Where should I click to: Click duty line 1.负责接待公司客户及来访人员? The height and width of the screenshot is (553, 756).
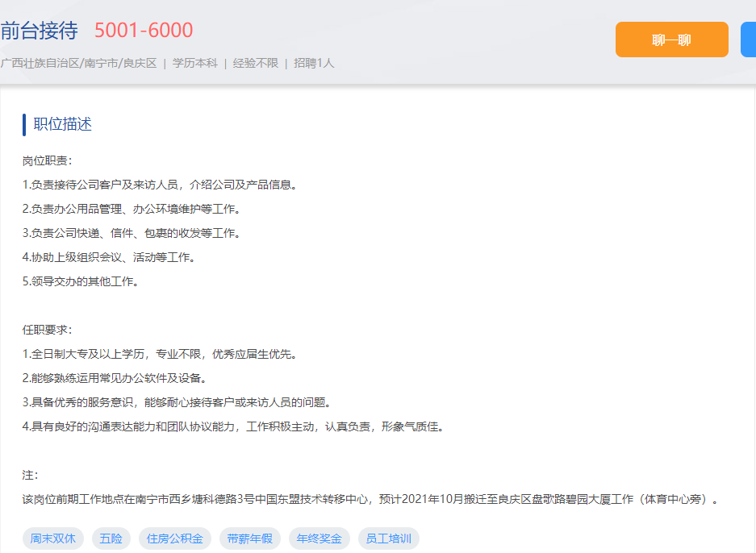161,185
